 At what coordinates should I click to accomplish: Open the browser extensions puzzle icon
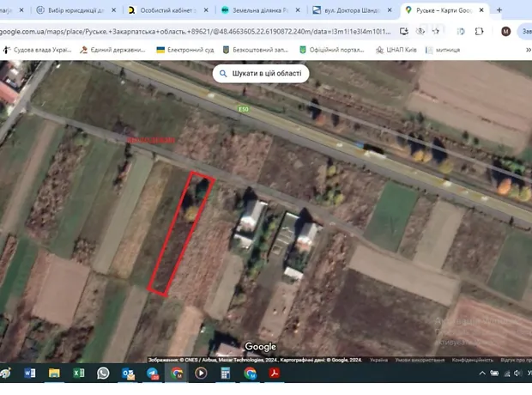click(x=479, y=31)
